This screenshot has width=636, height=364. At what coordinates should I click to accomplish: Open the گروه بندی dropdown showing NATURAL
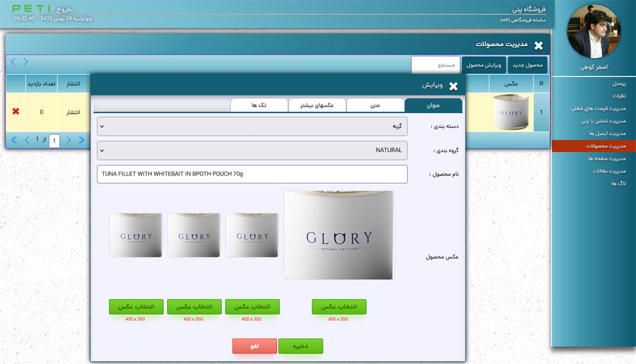tap(252, 150)
